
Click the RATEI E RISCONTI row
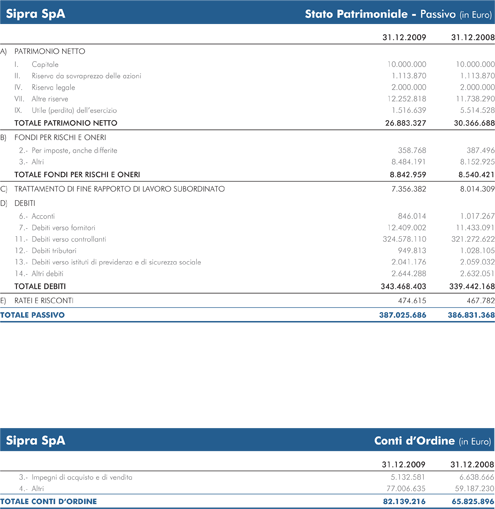(x=247, y=301)
